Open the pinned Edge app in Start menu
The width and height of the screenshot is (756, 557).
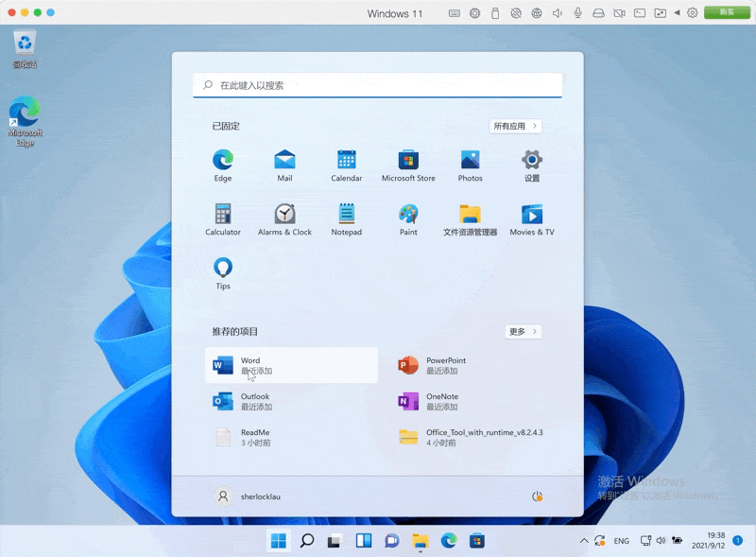tap(223, 165)
